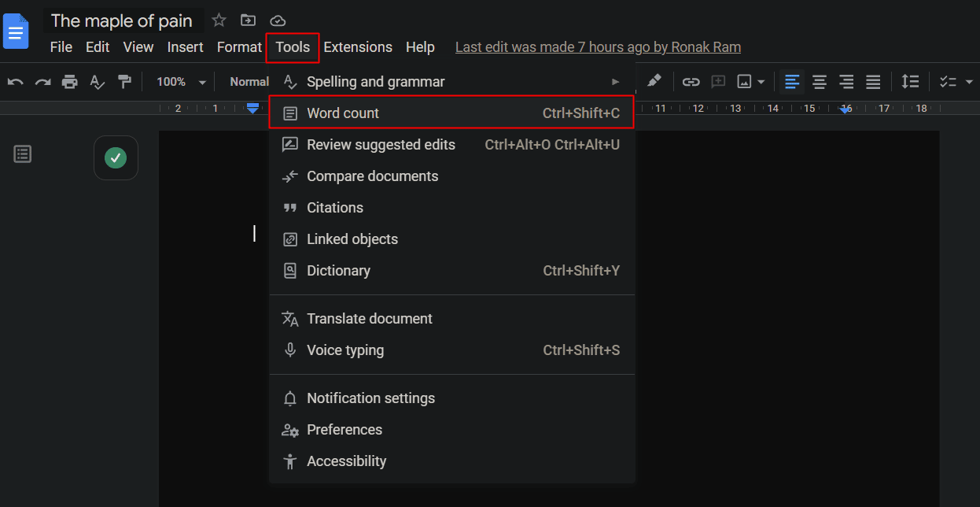Open the Dictionary menu item
The width and height of the screenshot is (980, 507).
tap(452, 271)
